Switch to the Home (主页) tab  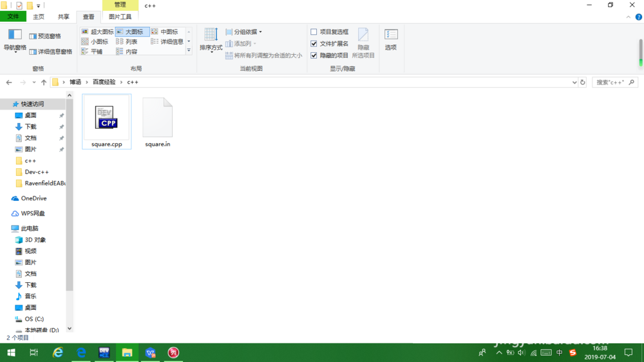[x=39, y=17]
